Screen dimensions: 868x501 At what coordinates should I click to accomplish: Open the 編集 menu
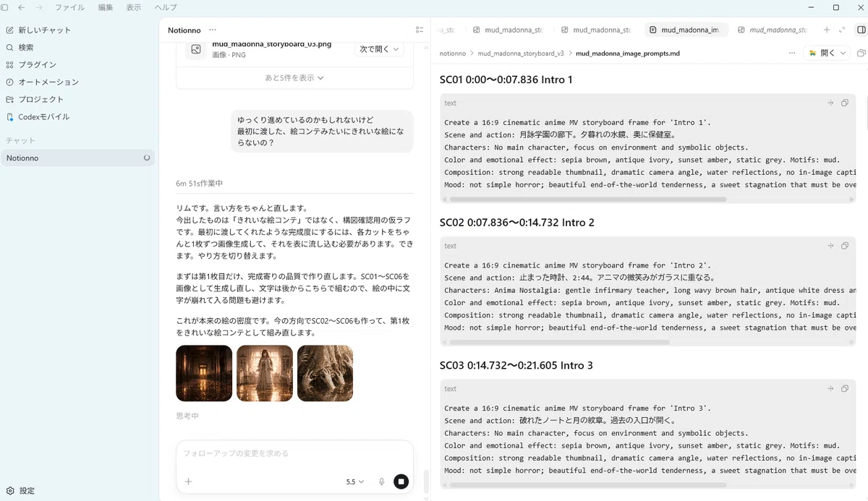[106, 7]
